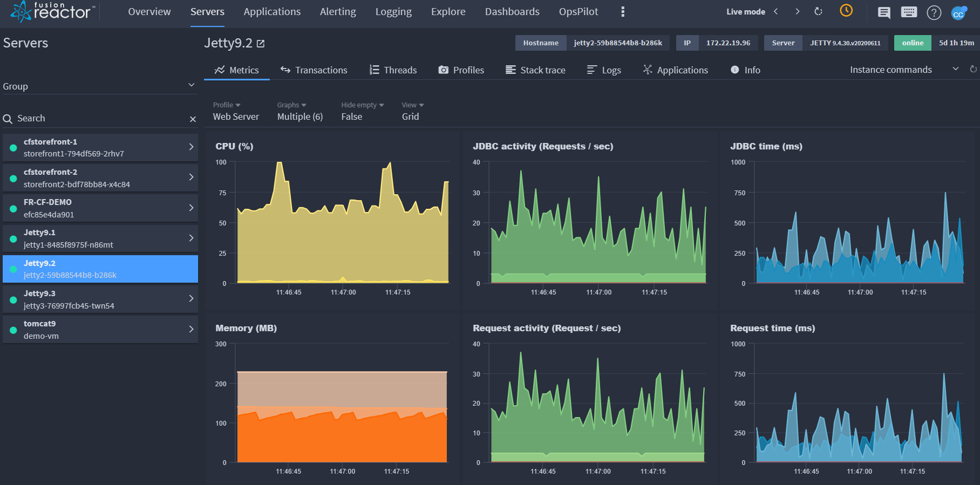The height and width of the screenshot is (485, 980).
Task: Expand FR-CF-DEMO server chevron
Action: (x=191, y=208)
